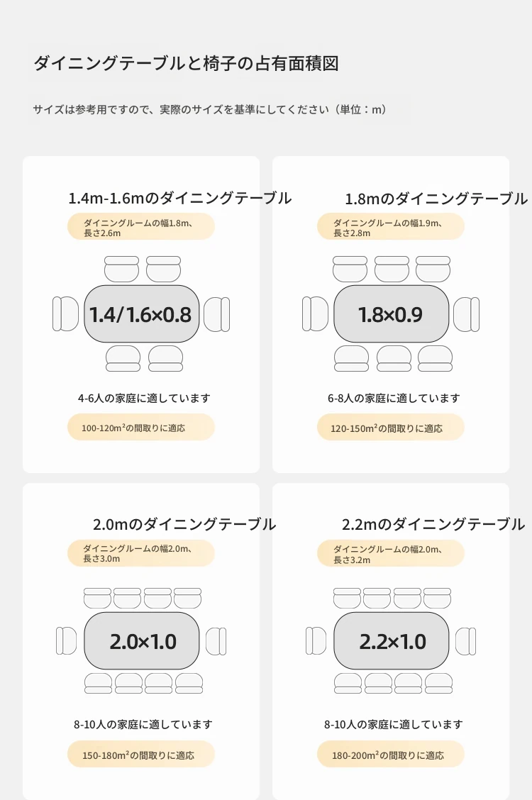532x800 pixels.
Task: Click right-end chair of the 2.2×1.0 table
Action: coord(466,641)
